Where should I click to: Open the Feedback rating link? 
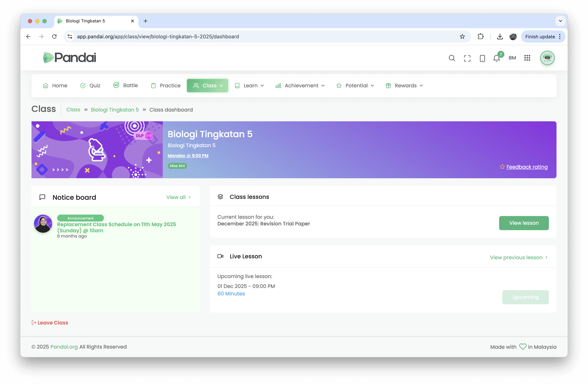(x=527, y=167)
